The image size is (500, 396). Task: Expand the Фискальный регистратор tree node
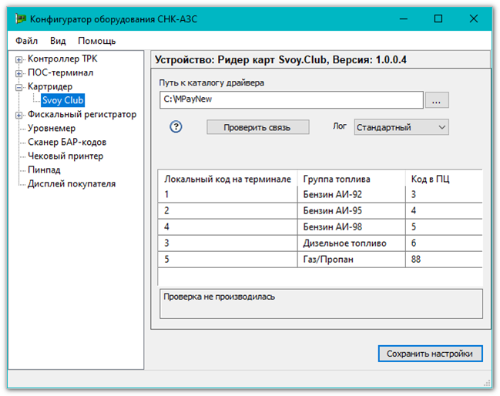(19, 115)
